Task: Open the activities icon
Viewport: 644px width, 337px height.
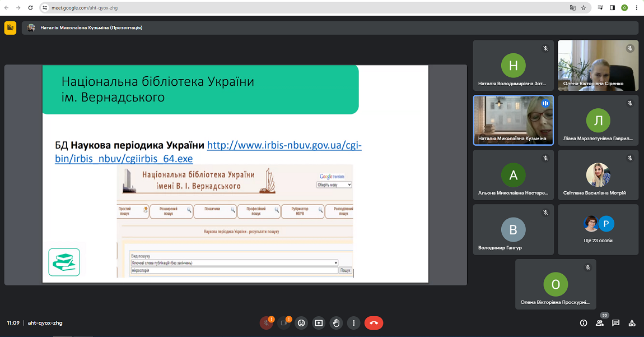Action: click(x=632, y=323)
